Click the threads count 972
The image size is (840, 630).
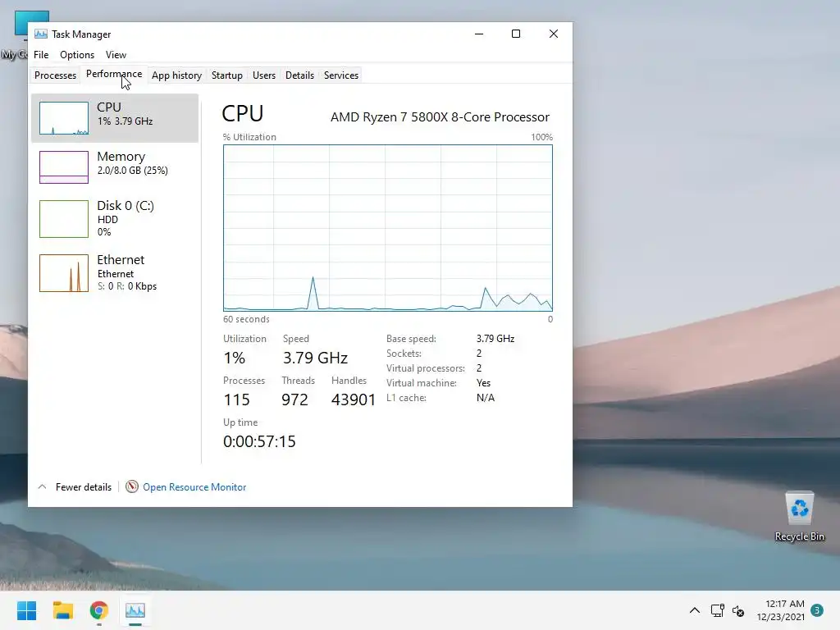coord(294,399)
